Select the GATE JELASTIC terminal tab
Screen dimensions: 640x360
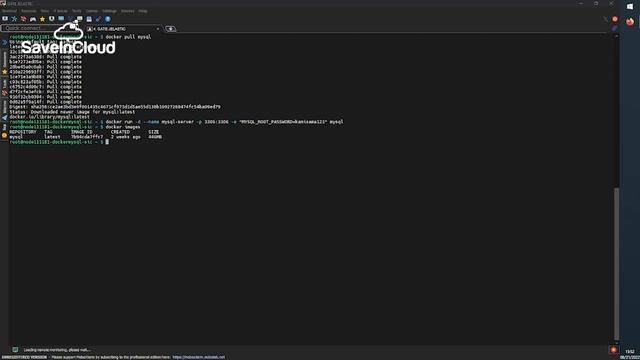pyautogui.click(x=122, y=29)
